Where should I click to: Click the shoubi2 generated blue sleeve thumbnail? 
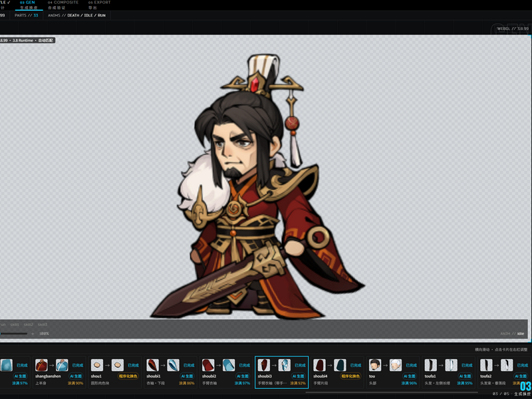click(229, 365)
